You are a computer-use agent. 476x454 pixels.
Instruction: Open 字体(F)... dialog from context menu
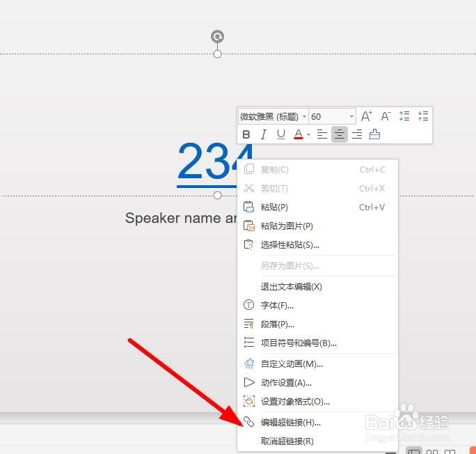pyautogui.click(x=317, y=305)
